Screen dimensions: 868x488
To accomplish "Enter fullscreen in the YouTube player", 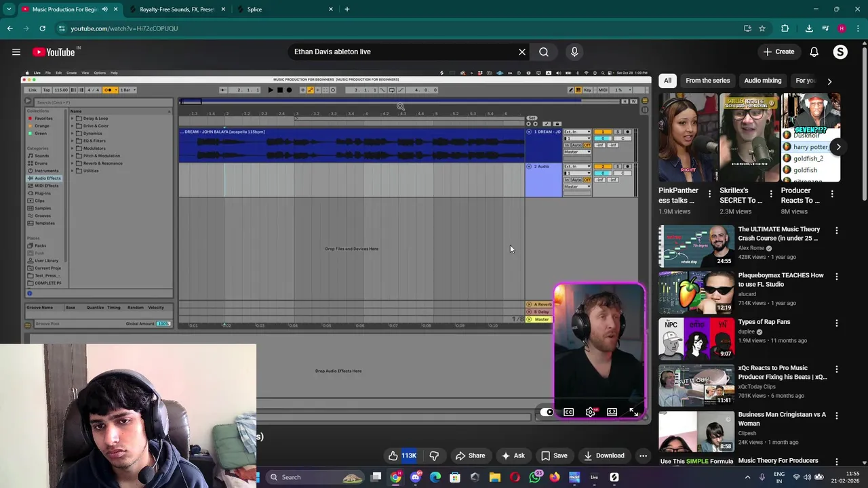I will 633,412.
